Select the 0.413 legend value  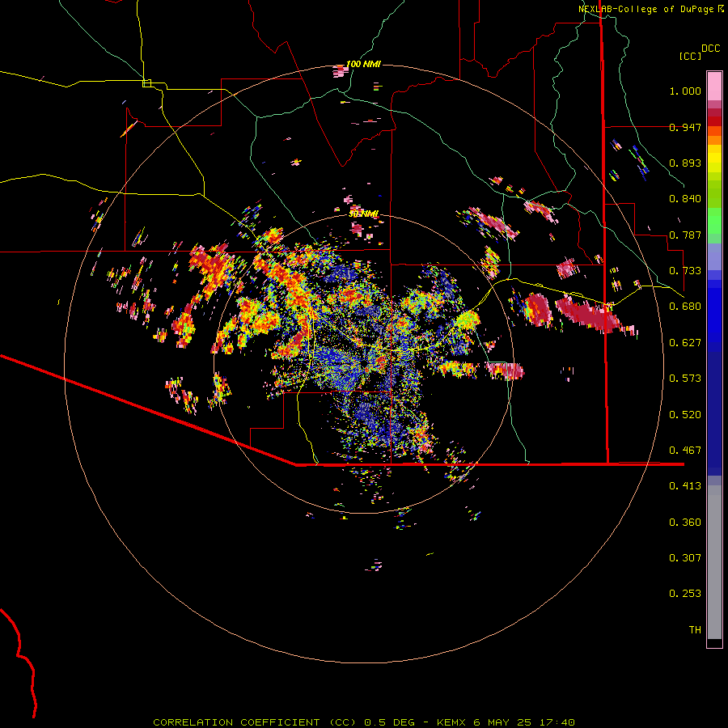[685, 486]
